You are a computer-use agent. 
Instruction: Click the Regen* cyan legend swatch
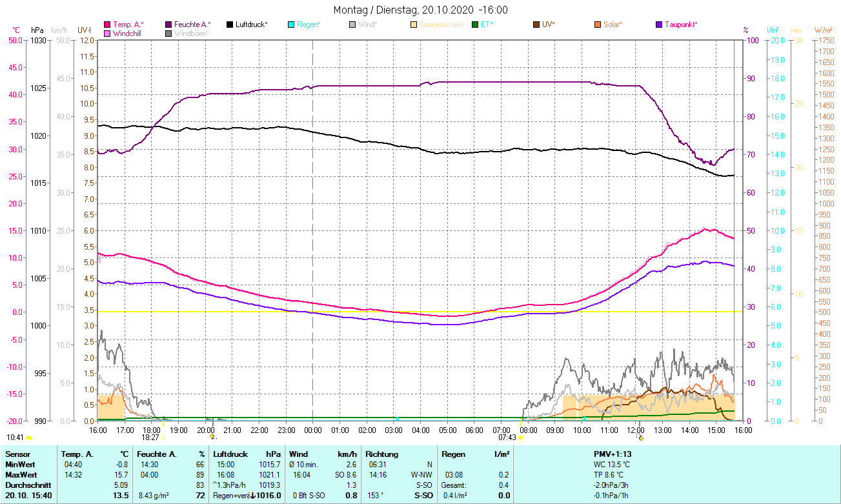tap(291, 25)
